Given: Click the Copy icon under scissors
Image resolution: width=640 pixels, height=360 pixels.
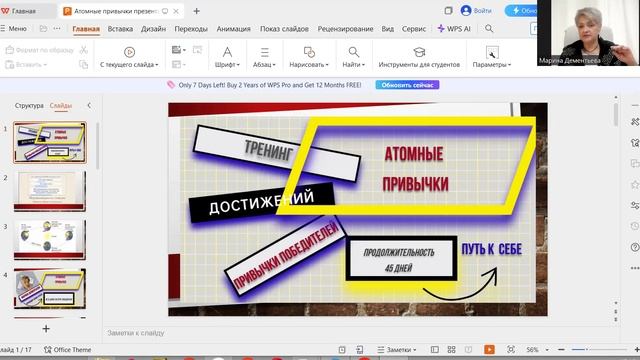Looking at the screenshot, I should [83, 64].
